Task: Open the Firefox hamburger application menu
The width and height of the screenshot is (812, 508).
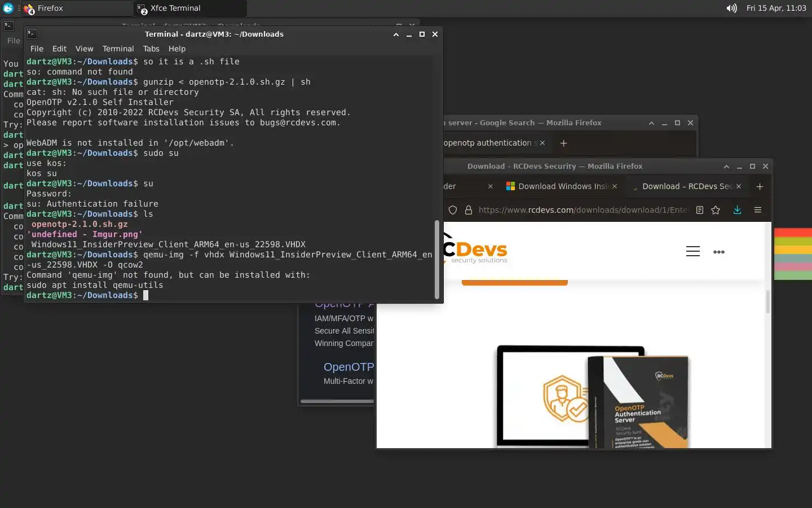Action: pos(758,210)
